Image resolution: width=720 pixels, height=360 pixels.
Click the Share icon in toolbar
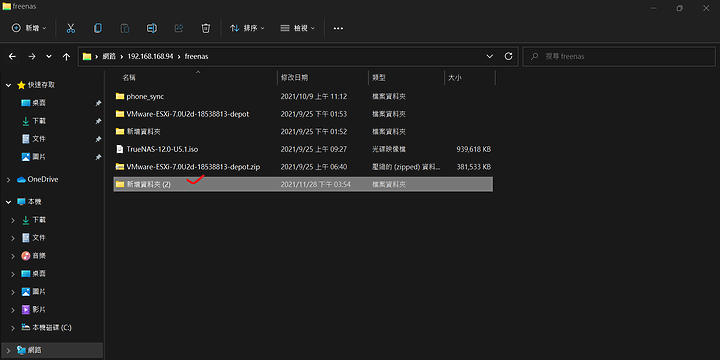click(x=179, y=28)
